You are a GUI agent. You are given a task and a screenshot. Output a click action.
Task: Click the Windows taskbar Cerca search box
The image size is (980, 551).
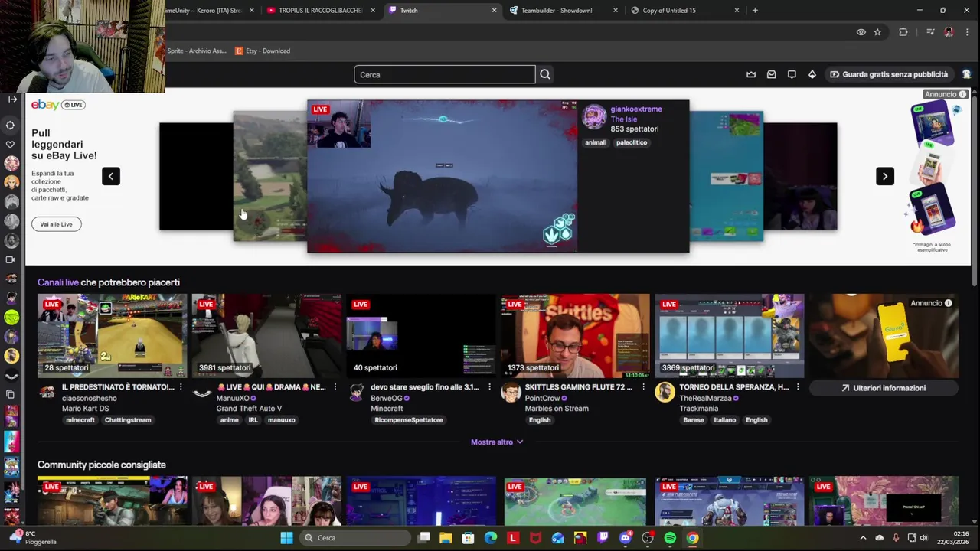pyautogui.click(x=355, y=538)
